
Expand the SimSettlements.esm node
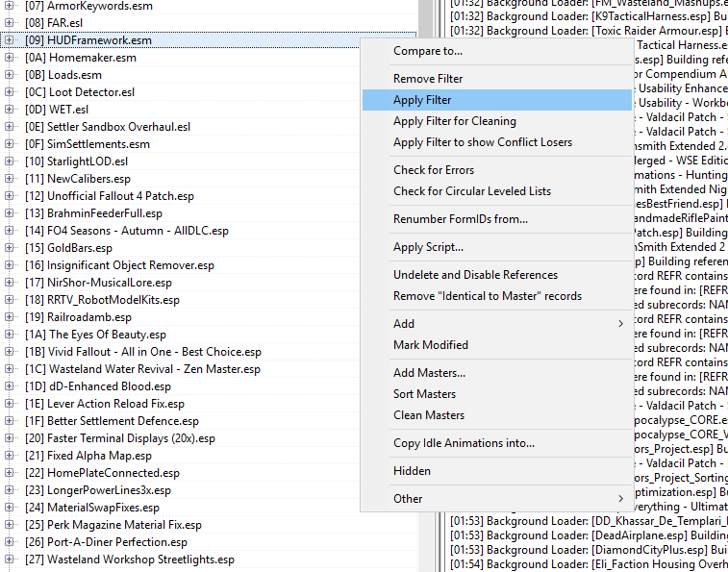click(x=9, y=144)
